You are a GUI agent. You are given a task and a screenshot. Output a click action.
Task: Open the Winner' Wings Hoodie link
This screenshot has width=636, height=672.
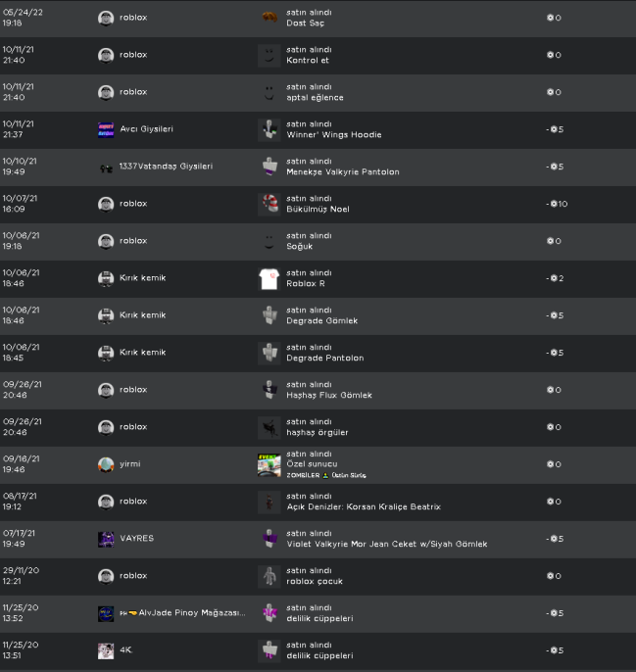[333, 135]
